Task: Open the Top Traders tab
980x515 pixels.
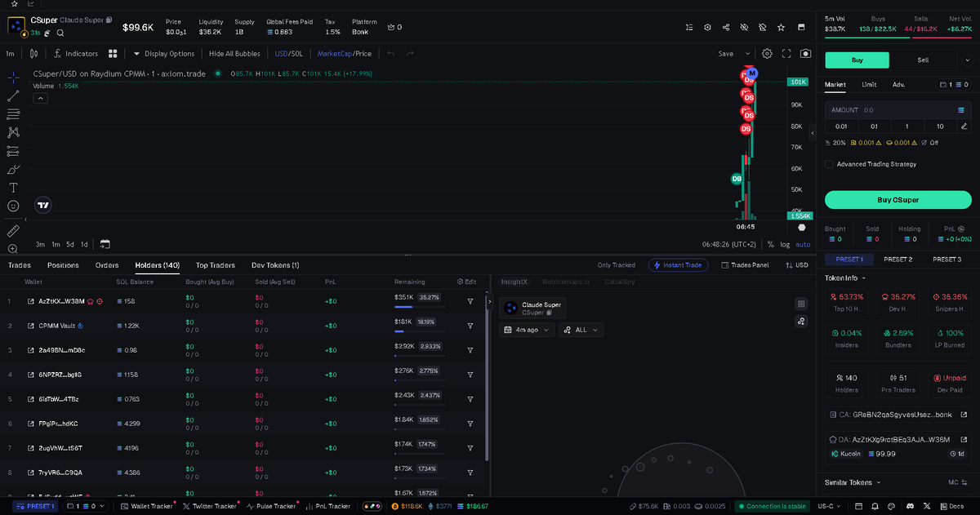Action: coord(216,265)
